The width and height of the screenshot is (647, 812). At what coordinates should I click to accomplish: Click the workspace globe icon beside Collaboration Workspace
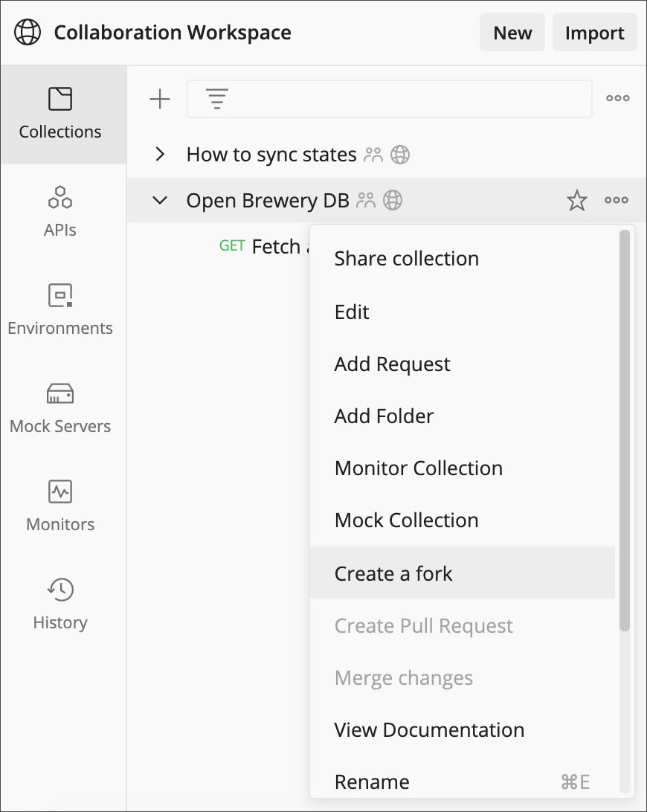pos(28,32)
